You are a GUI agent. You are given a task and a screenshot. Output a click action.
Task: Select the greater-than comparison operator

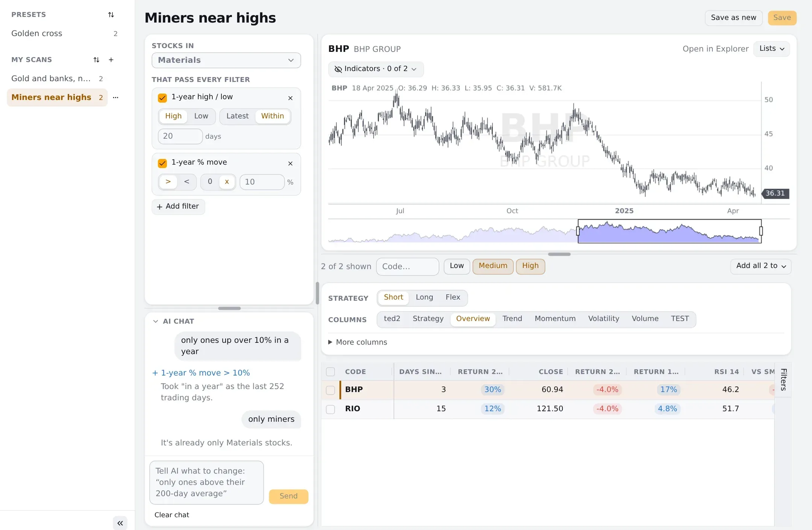click(x=168, y=182)
